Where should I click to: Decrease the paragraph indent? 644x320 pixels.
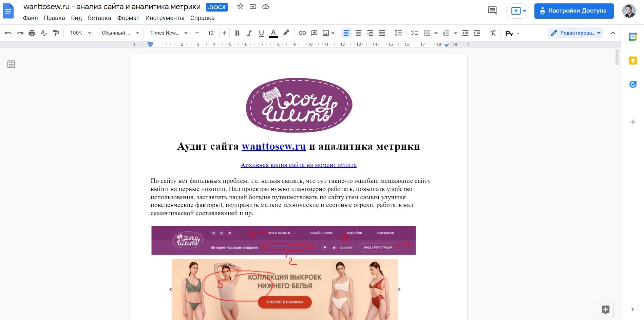[465, 33]
